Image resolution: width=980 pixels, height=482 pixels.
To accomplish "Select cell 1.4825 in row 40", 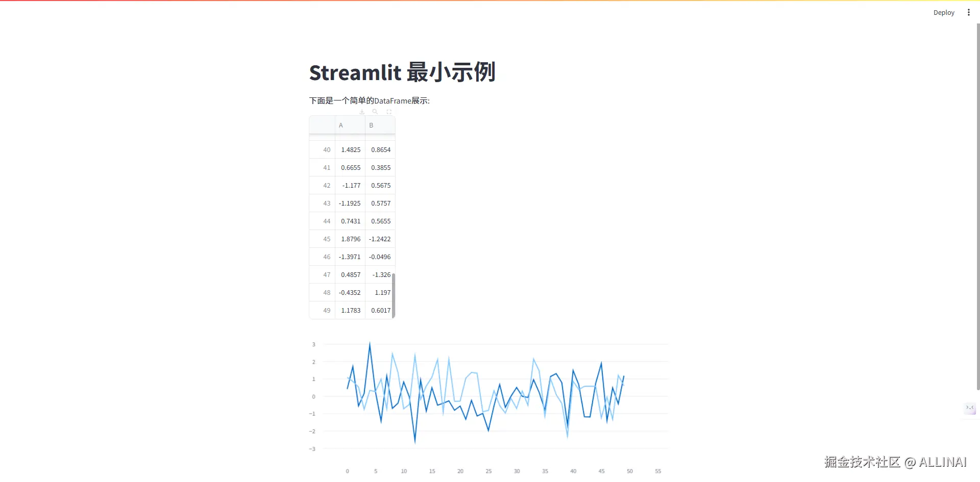I will (350, 150).
